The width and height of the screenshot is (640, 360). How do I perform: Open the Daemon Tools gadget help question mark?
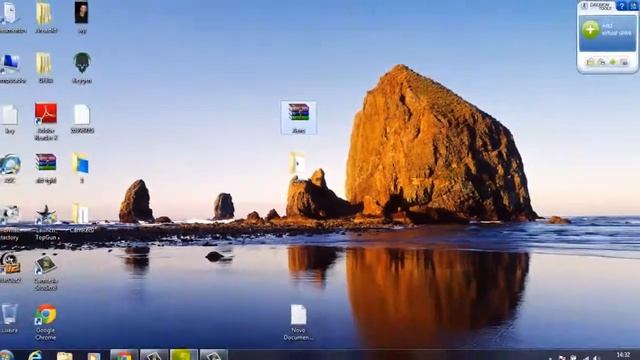621,6
